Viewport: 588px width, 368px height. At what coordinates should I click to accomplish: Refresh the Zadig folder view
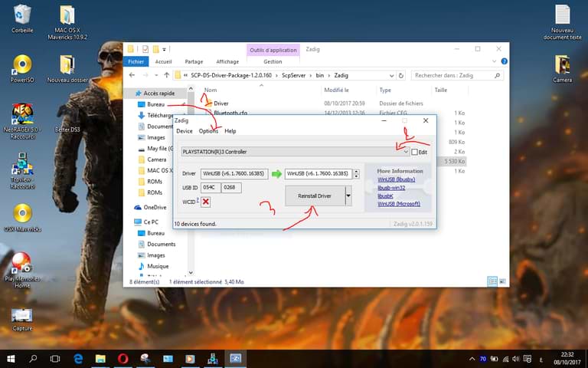(401, 75)
